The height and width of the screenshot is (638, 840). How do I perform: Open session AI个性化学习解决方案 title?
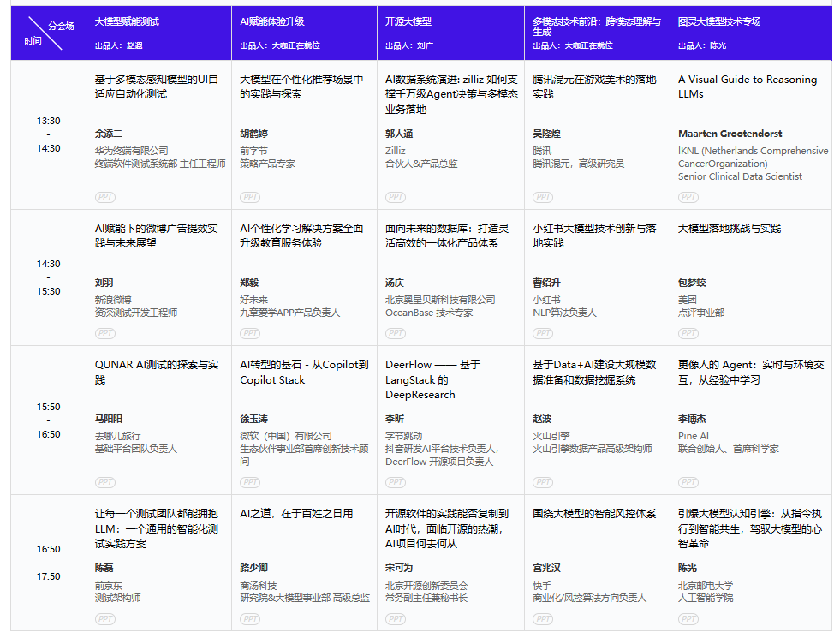pyautogui.click(x=301, y=236)
